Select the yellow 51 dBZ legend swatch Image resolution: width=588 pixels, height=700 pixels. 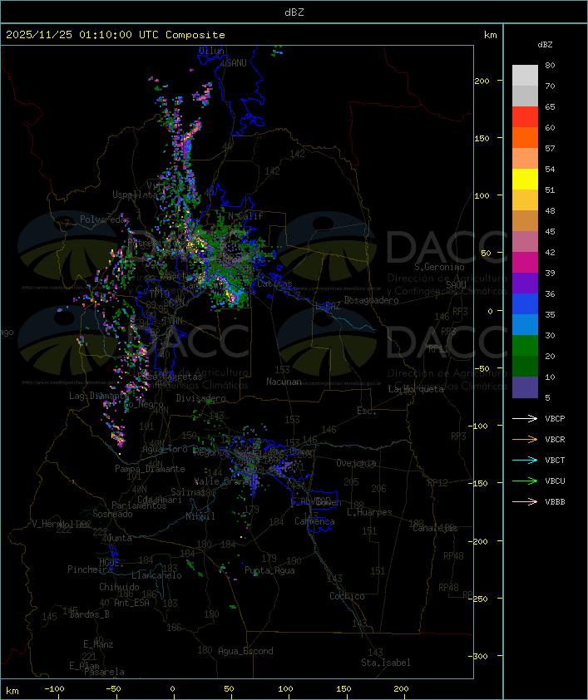pos(525,180)
